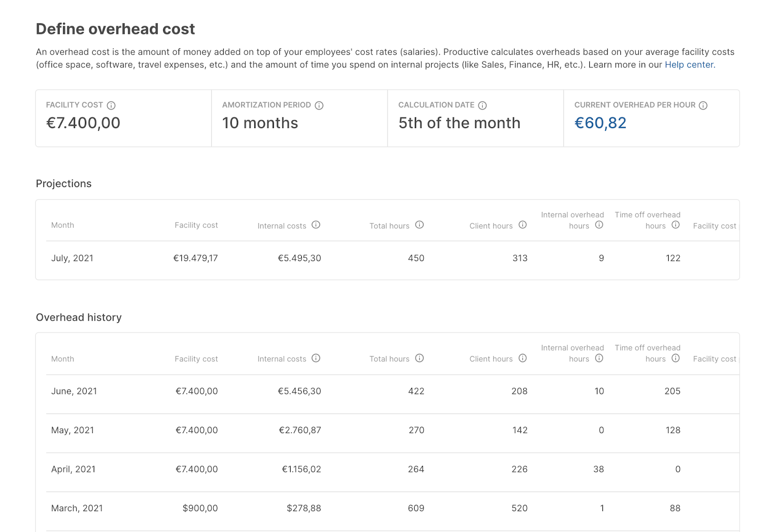This screenshot has height=532, width=776.
Task: Click the €60,82 current overhead value
Action: [x=600, y=123]
